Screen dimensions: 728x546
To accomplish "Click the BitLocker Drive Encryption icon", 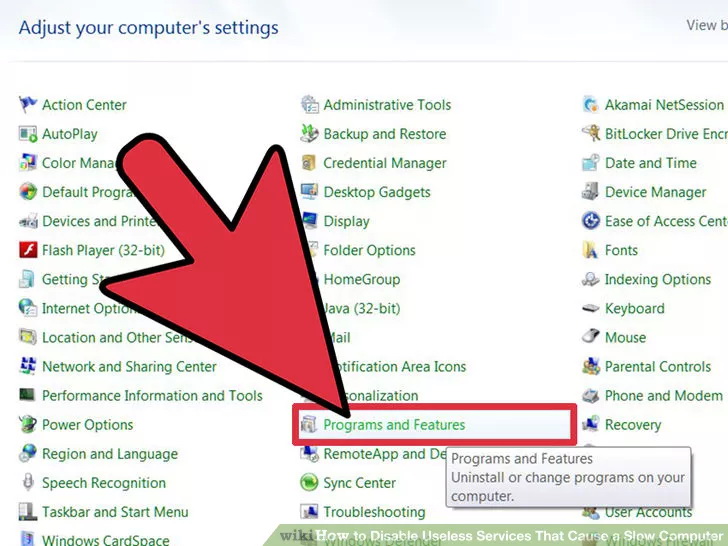I will click(x=591, y=134).
